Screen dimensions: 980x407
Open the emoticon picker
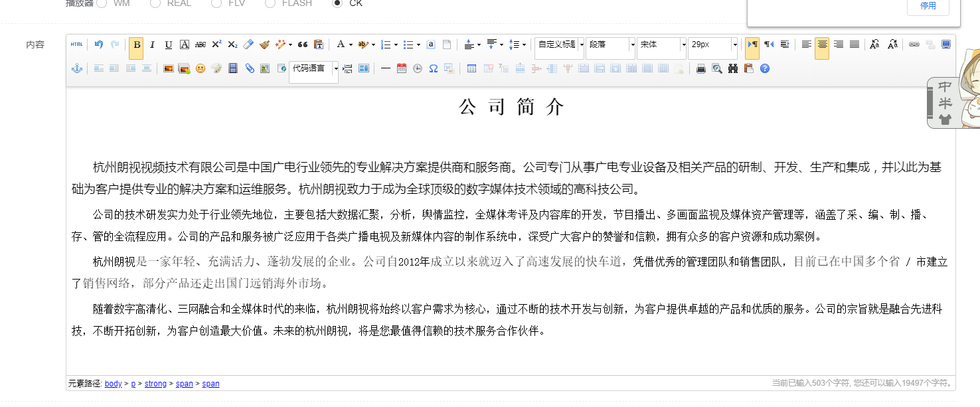coord(201,68)
